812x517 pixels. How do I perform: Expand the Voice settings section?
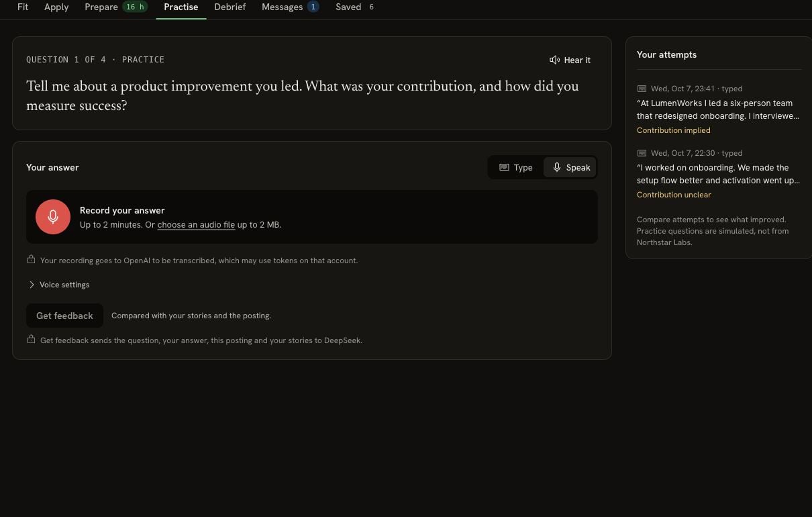pyautogui.click(x=58, y=285)
